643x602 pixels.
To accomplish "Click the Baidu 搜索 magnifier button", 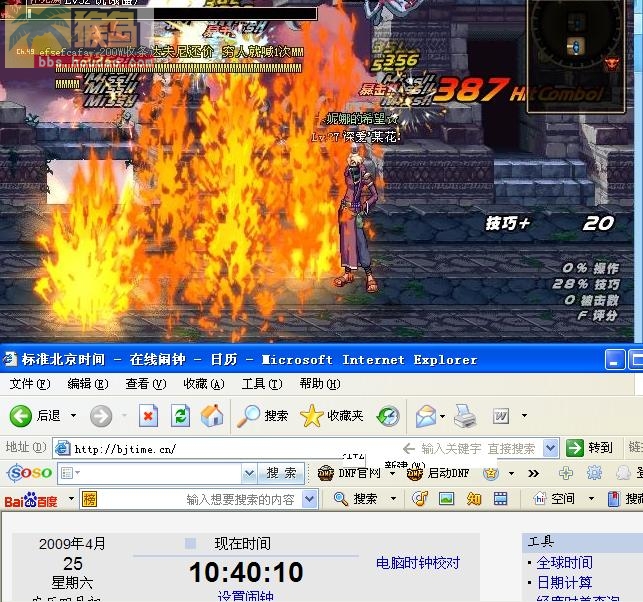I will (x=356, y=499).
